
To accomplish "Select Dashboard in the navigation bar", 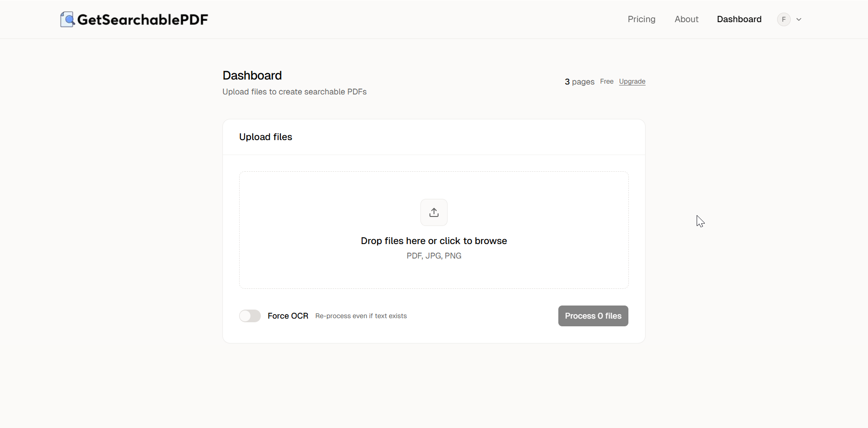I will [x=739, y=19].
